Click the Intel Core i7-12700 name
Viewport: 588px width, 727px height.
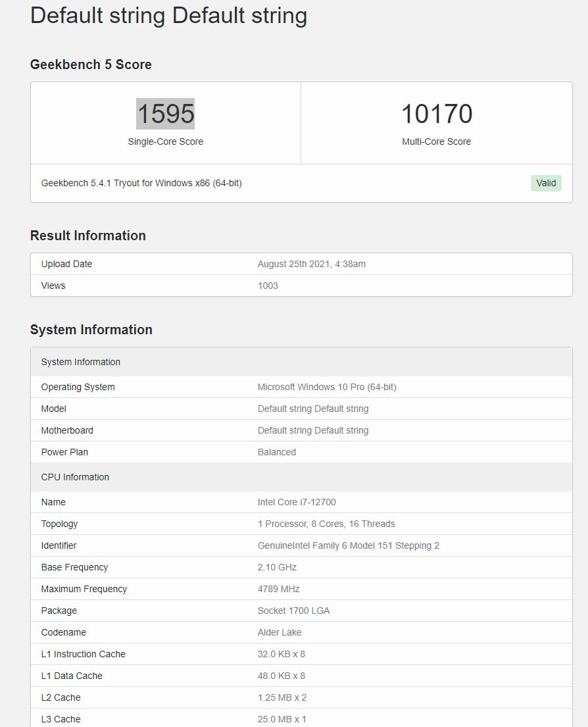tap(297, 502)
